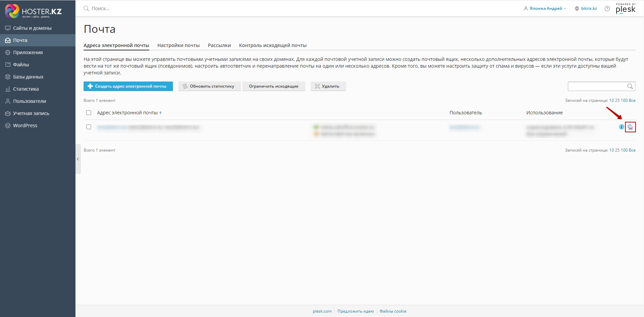644x317 pixels.
Task: Open the plesk.com footer link
Action: (322, 311)
